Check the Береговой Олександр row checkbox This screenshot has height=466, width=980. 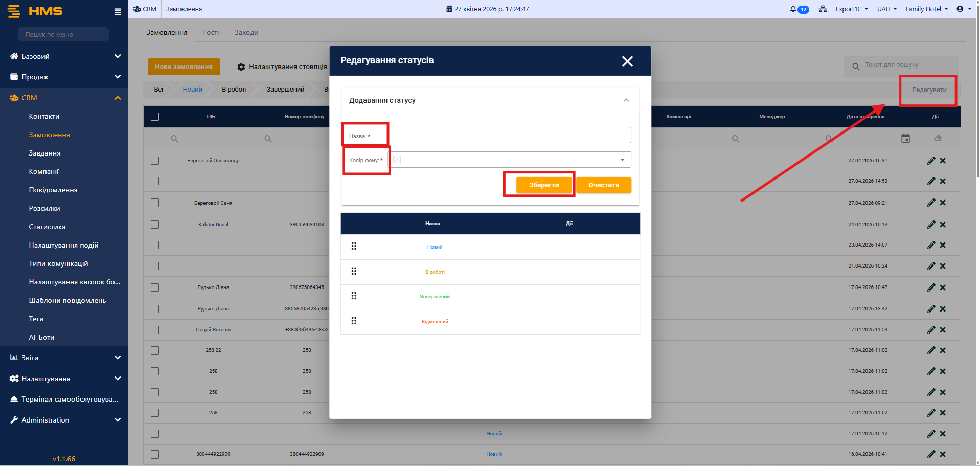tap(155, 161)
